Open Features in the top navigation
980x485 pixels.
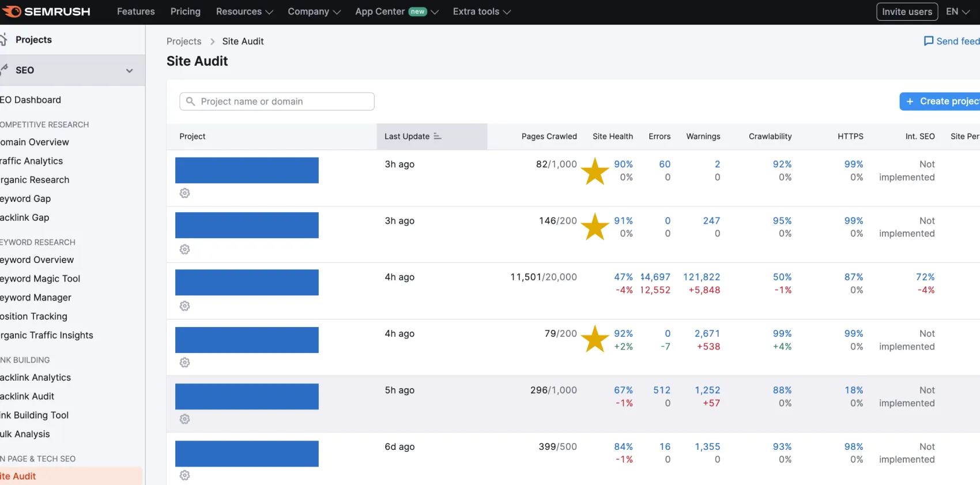point(135,12)
